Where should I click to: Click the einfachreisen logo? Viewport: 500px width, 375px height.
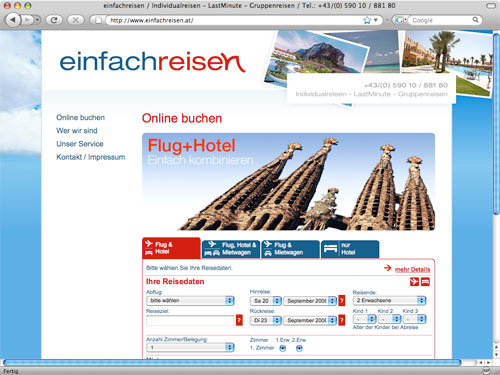153,61
